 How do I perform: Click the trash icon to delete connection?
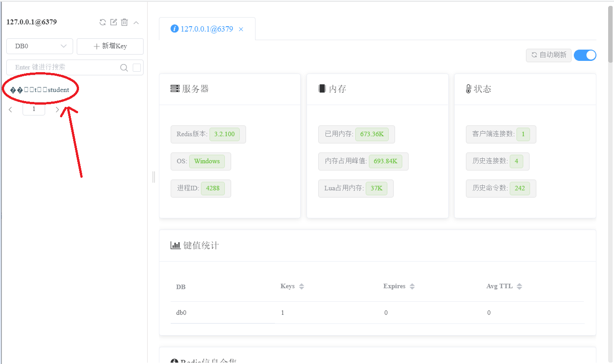pos(123,22)
